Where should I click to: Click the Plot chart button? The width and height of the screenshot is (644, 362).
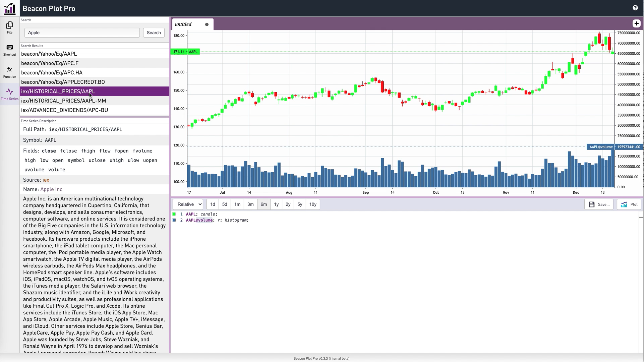pos(629,204)
